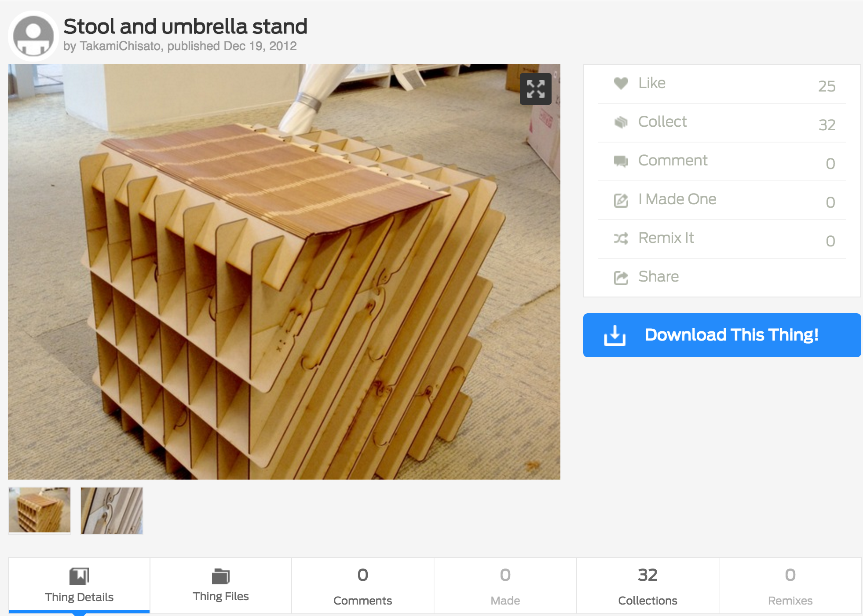863x616 pixels.
Task: Switch to the Thing Files tab
Action: (x=221, y=585)
